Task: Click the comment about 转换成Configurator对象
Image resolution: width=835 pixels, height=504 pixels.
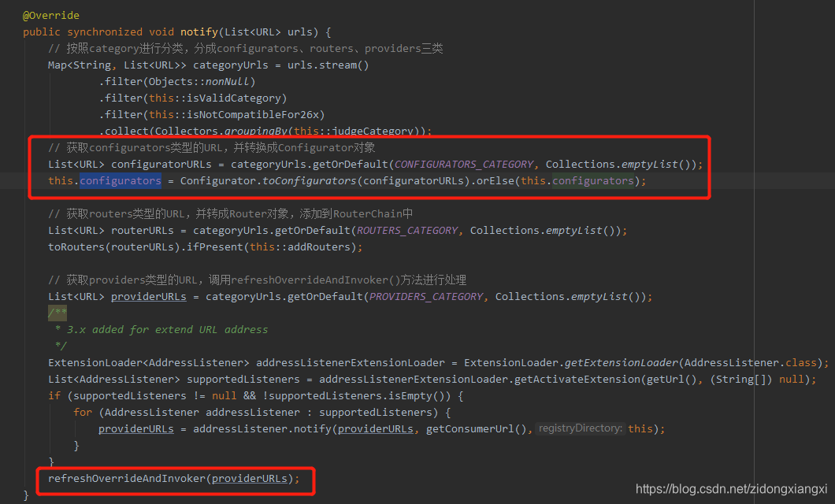Action: pos(211,147)
